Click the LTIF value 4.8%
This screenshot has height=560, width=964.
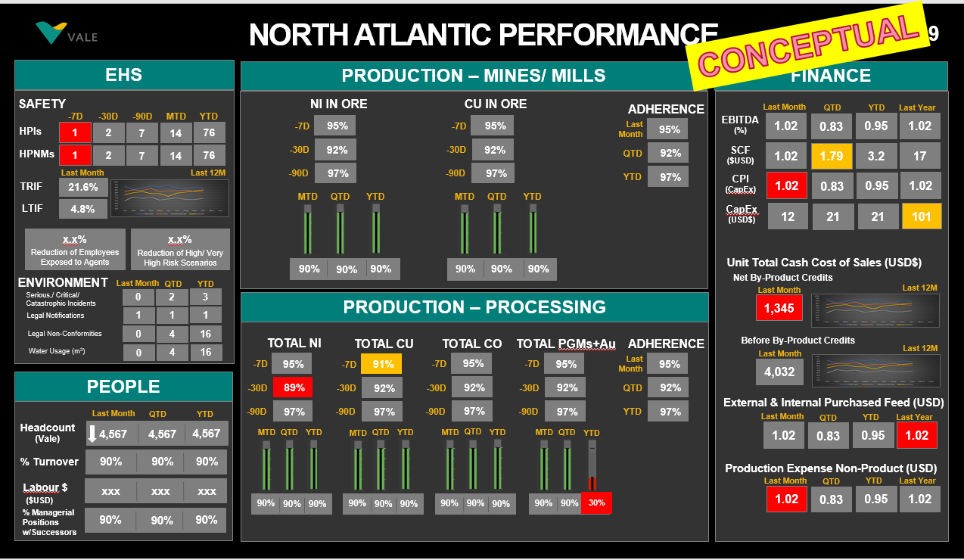point(83,209)
